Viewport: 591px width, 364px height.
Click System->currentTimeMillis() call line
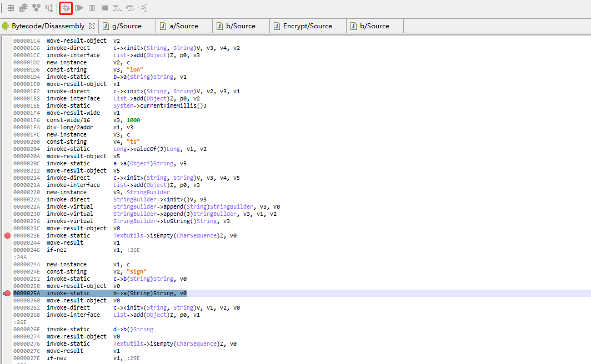tap(159, 106)
